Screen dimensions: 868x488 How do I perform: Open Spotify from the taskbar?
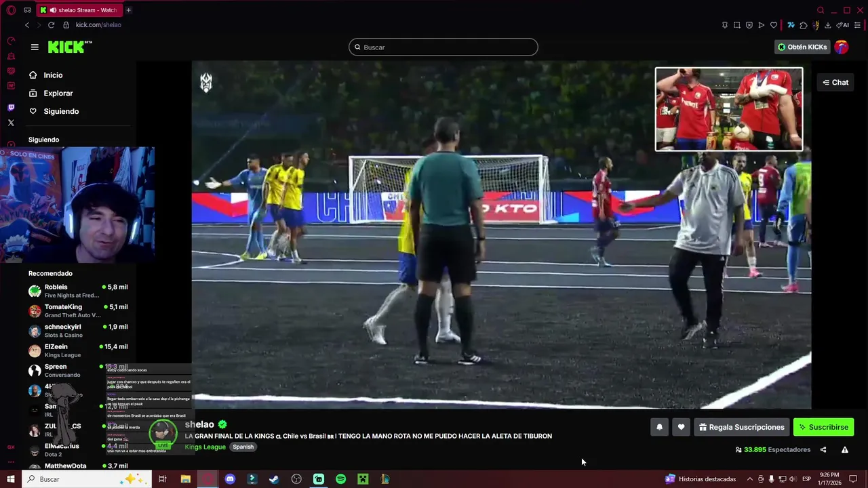[x=340, y=479]
